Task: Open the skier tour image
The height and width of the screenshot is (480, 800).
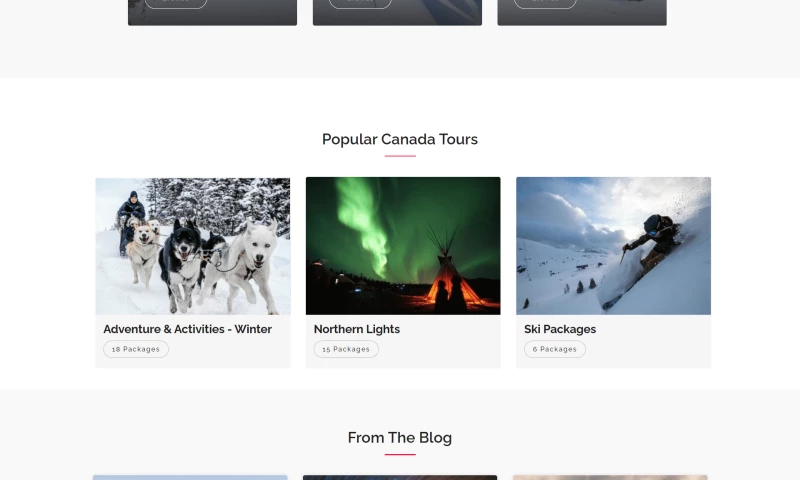Action: click(x=613, y=246)
